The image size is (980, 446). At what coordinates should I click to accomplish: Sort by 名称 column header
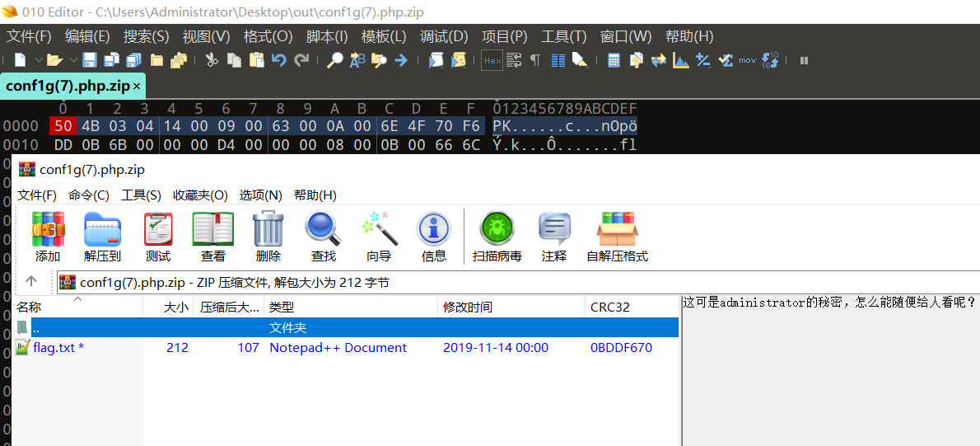(78, 308)
